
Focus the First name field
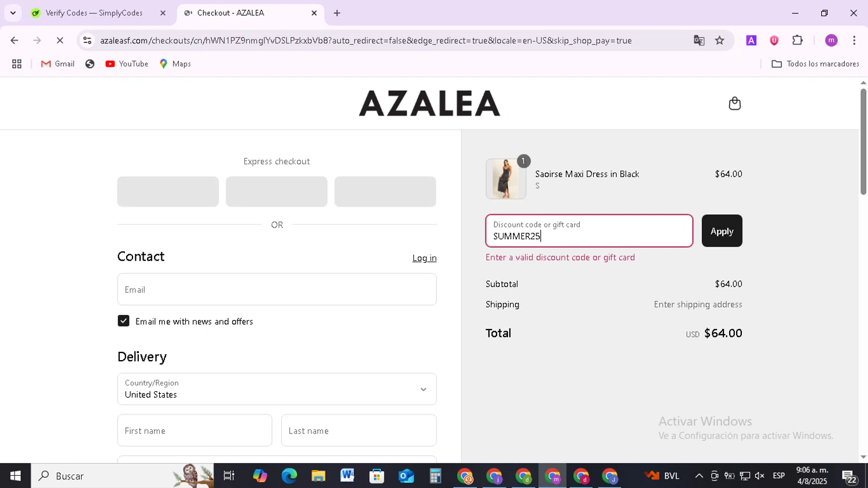coord(194,431)
